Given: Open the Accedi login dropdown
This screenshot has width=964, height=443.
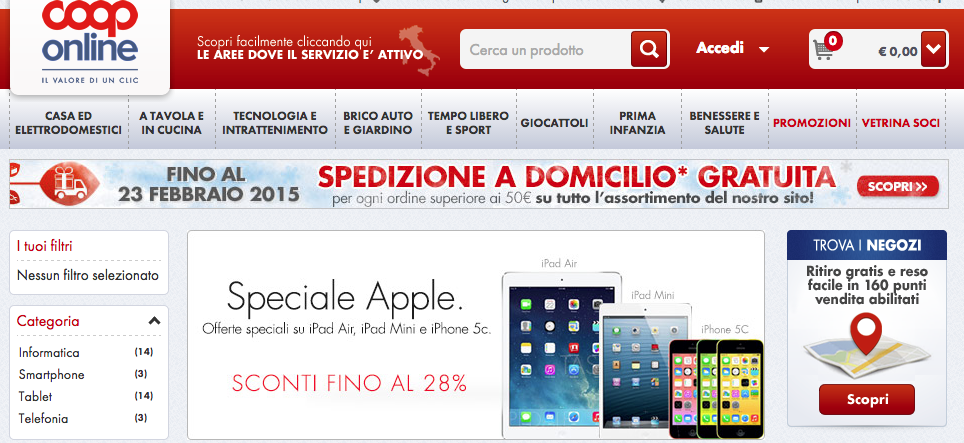Looking at the screenshot, I should (x=732, y=48).
